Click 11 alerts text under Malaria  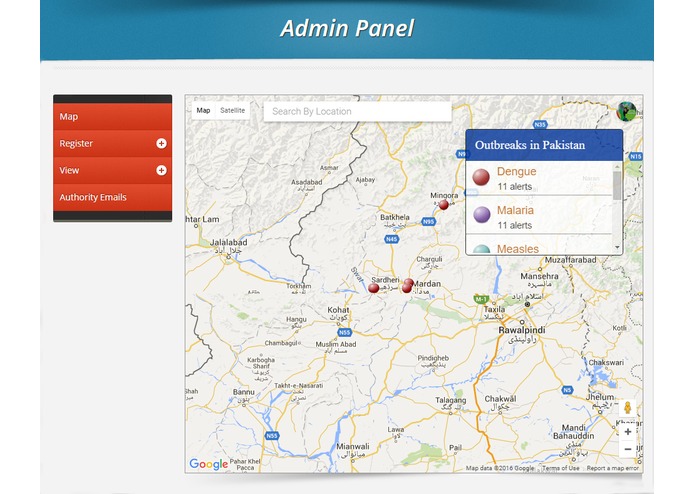514,226
